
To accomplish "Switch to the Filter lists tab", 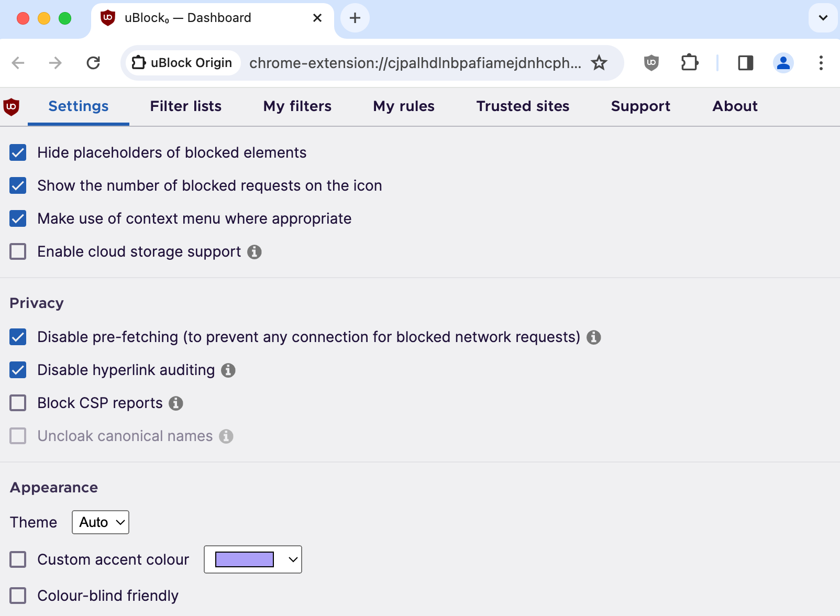I will (x=186, y=106).
